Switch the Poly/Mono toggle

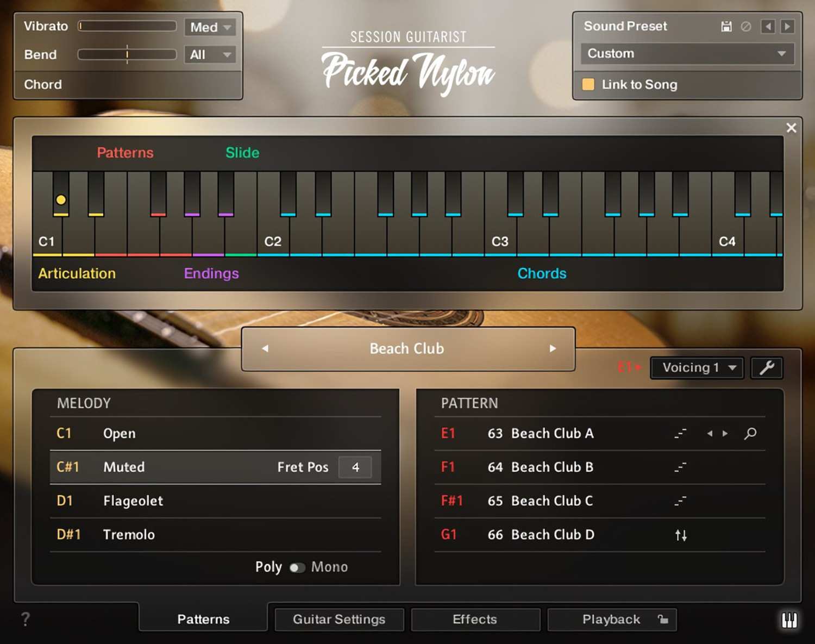pos(297,567)
